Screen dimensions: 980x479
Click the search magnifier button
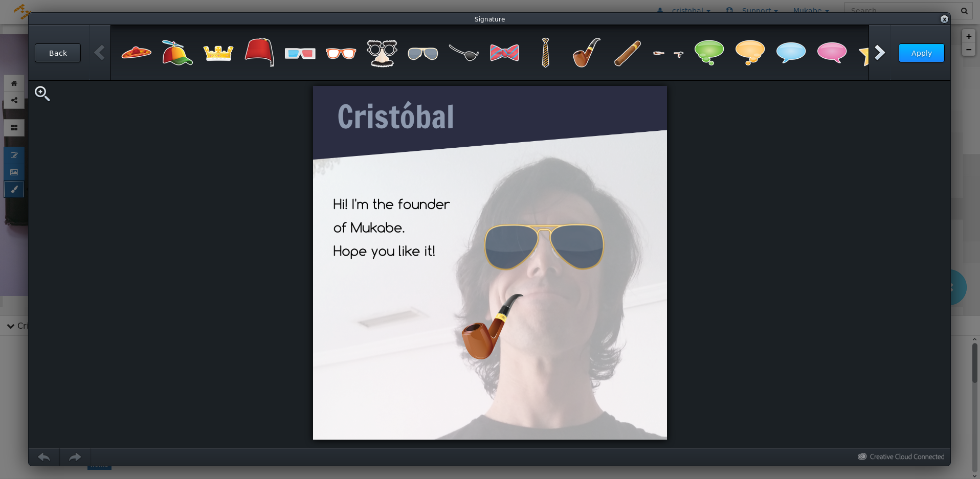click(x=964, y=10)
